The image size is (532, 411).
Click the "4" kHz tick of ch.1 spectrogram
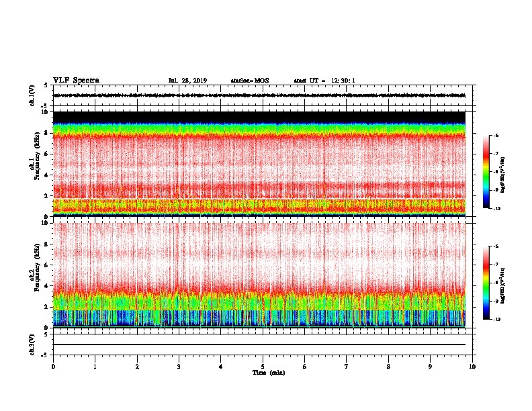pyautogui.click(x=47, y=175)
